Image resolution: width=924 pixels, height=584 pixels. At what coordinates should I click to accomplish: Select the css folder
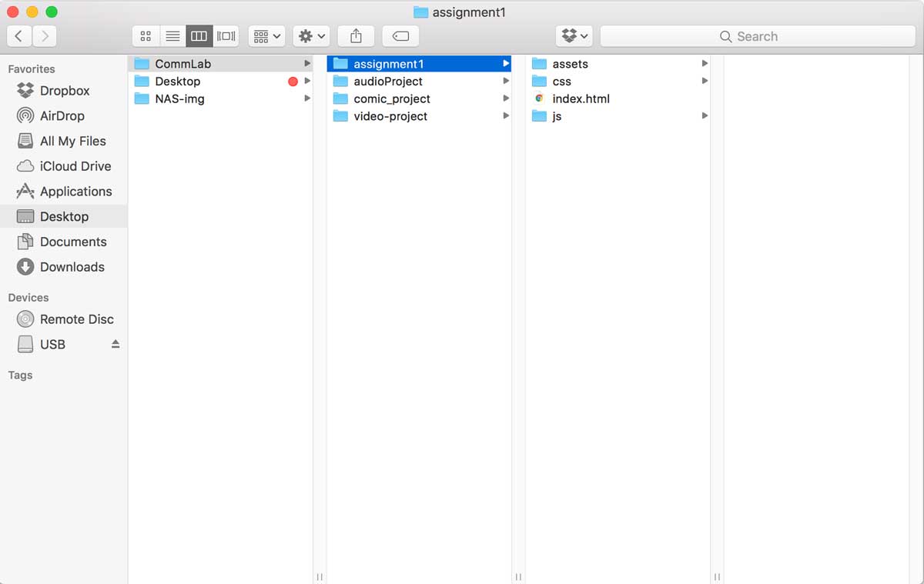(x=618, y=82)
